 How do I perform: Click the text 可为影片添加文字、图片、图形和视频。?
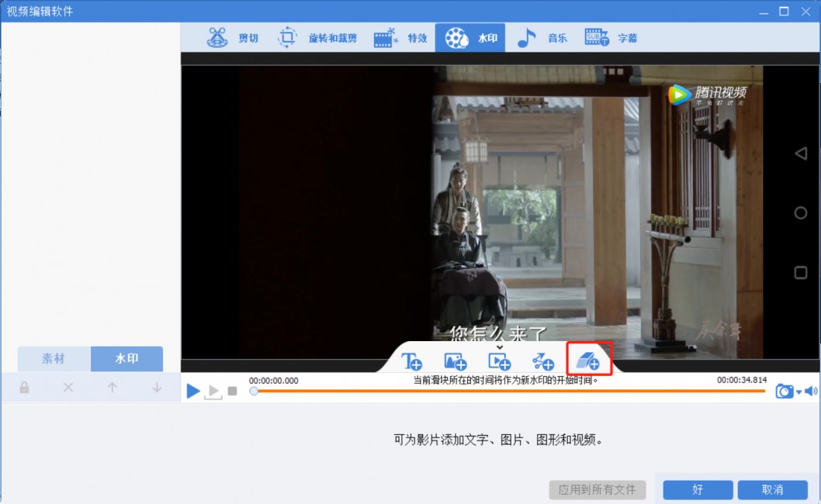click(498, 440)
